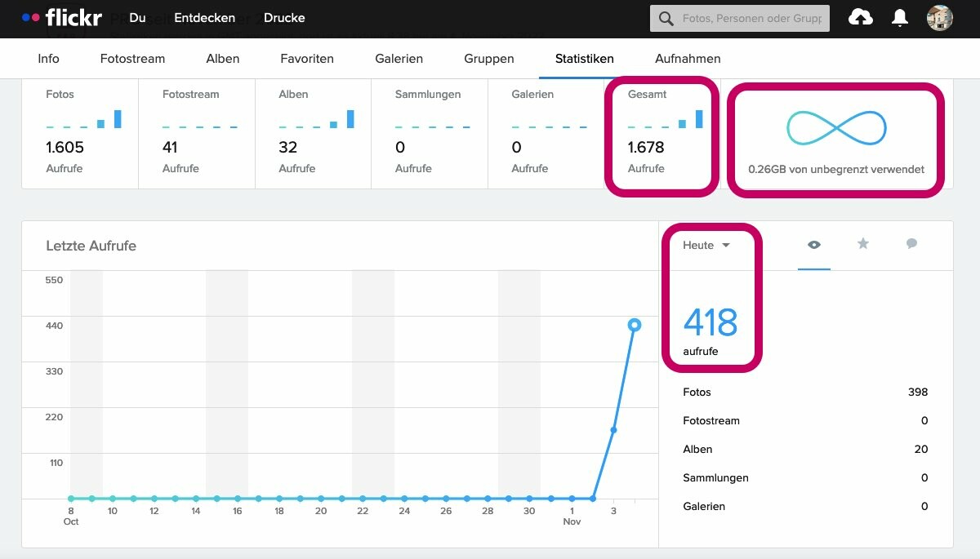Open the user avatar menu

click(x=940, y=18)
